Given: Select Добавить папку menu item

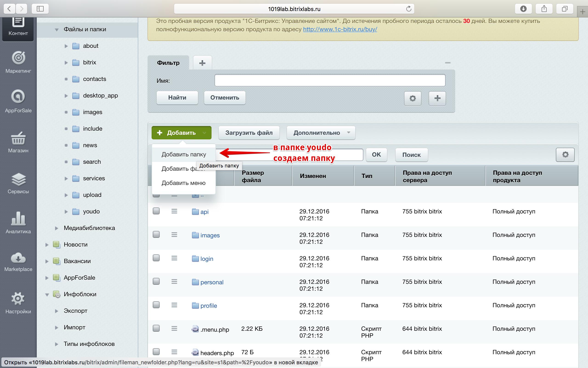Looking at the screenshot, I should (x=184, y=154).
